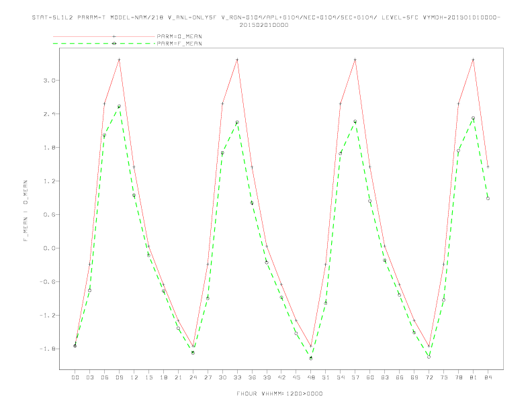Image resolution: width=532 pixels, height=411 pixels.
Task: Click x-axis tick label 75
Action: coord(444,377)
